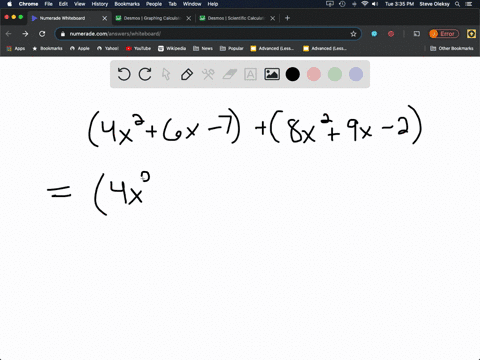Open the cast media icon
This screenshot has width=480, height=360.
(417, 34)
